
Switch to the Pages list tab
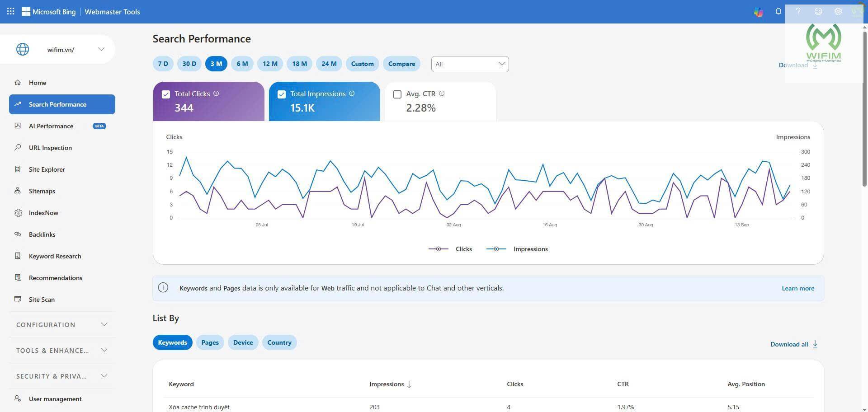210,342
